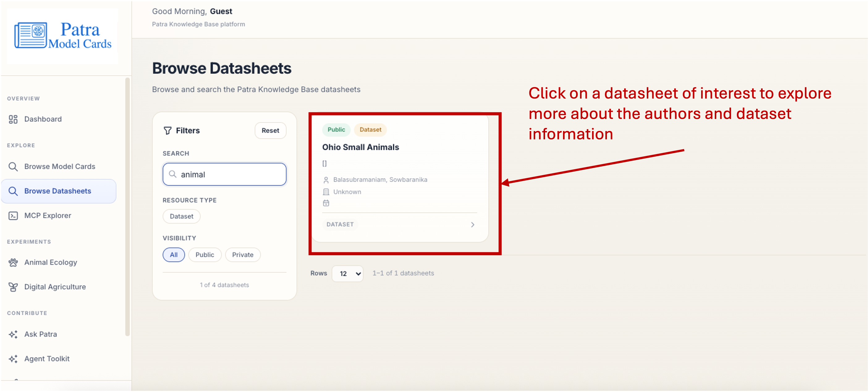Click the 1–1 of 1 datasheets text

(403, 273)
